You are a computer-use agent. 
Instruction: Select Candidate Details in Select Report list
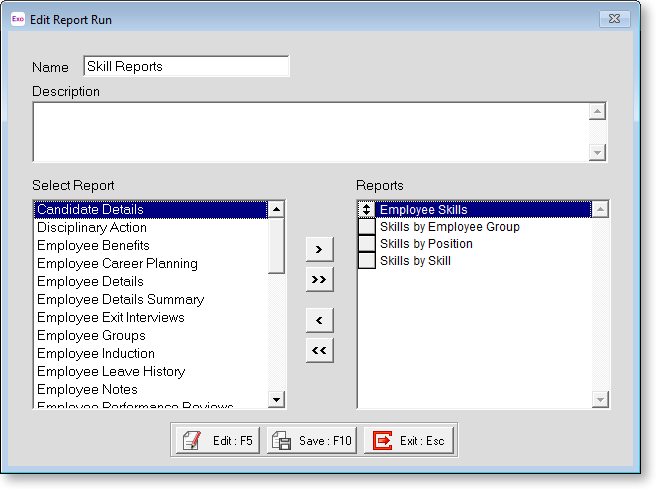pos(90,210)
